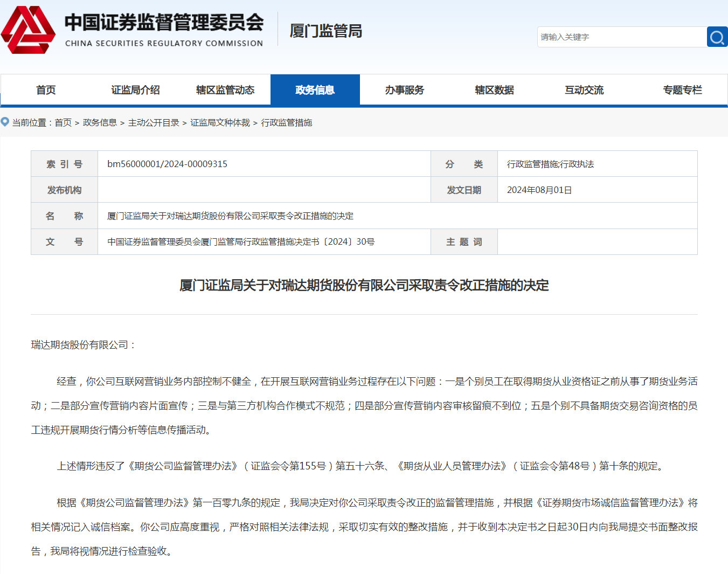This screenshot has height=574, width=728.
Task: Click the 发文日期 label cell
Action: point(464,190)
